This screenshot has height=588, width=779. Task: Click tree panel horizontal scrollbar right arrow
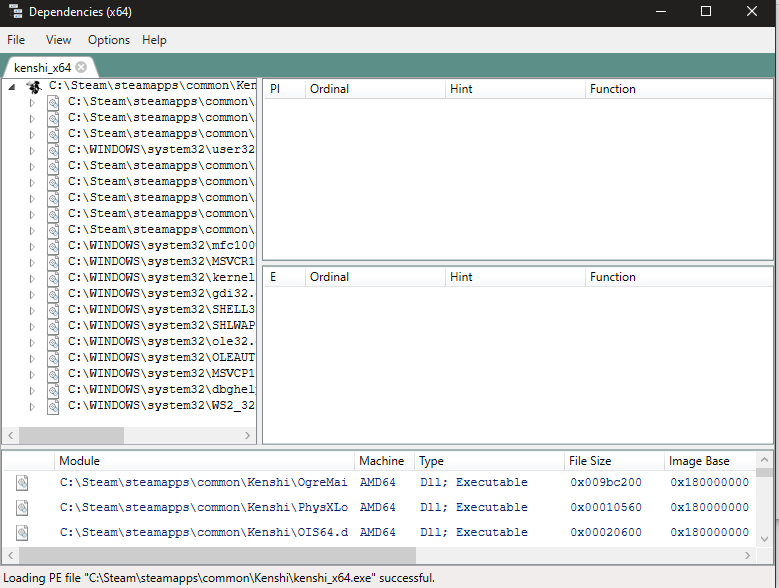tap(247, 436)
